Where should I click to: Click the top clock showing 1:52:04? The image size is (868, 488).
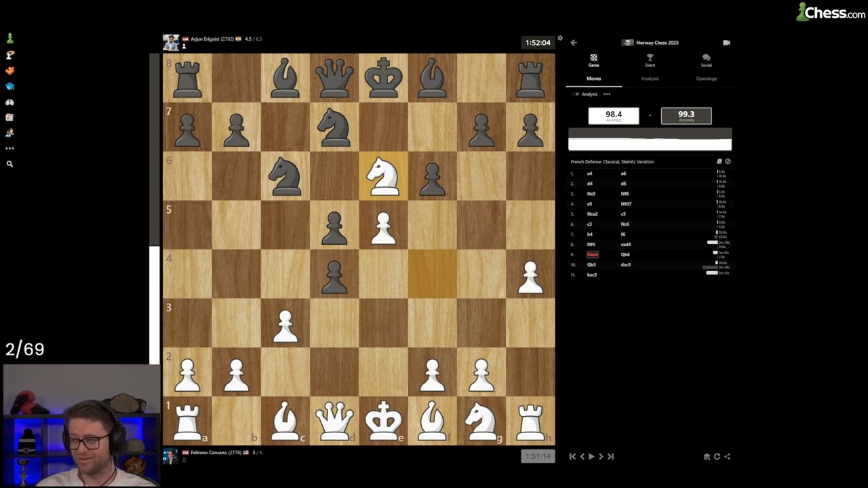[x=538, y=43]
